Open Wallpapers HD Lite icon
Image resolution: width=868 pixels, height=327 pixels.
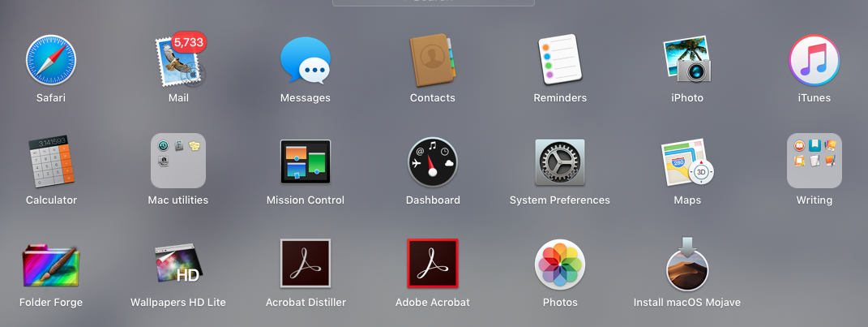pyautogui.click(x=178, y=263)
